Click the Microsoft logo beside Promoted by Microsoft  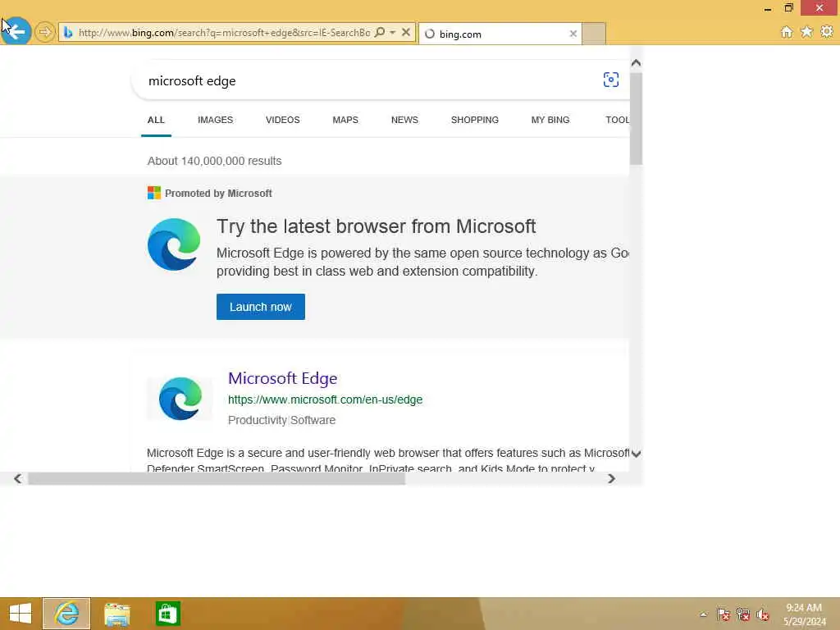[153, 193]
